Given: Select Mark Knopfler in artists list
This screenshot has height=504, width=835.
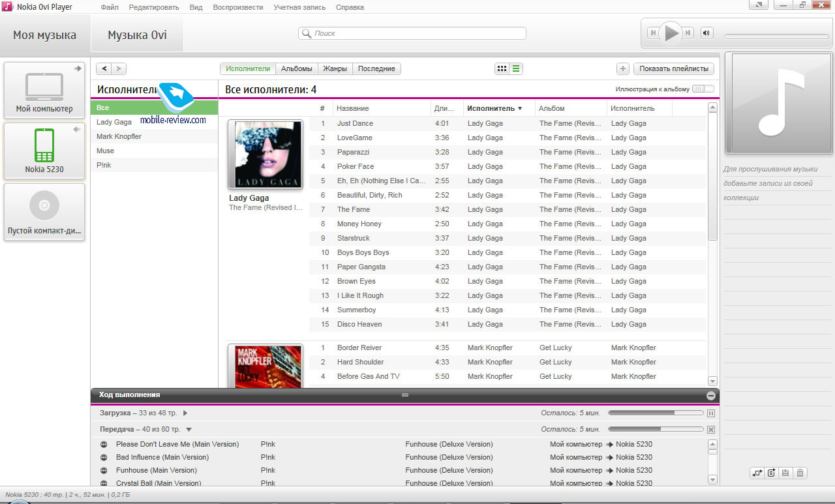Looking at the screenshot, I should tap(154, 136).
